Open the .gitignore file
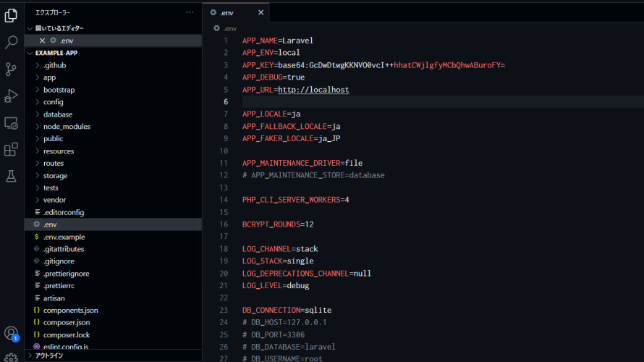Viewport: 644px width, 362px height. (59, 261)
